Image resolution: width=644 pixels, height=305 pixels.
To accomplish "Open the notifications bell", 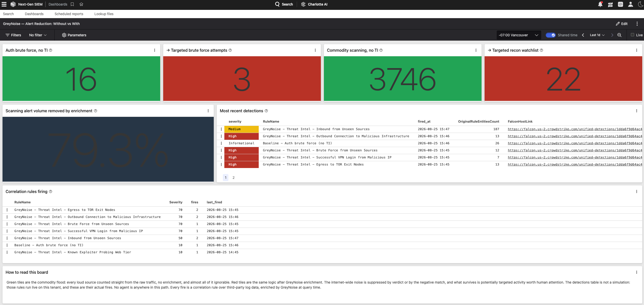I will pyautogui.click(x=600, y=4).
